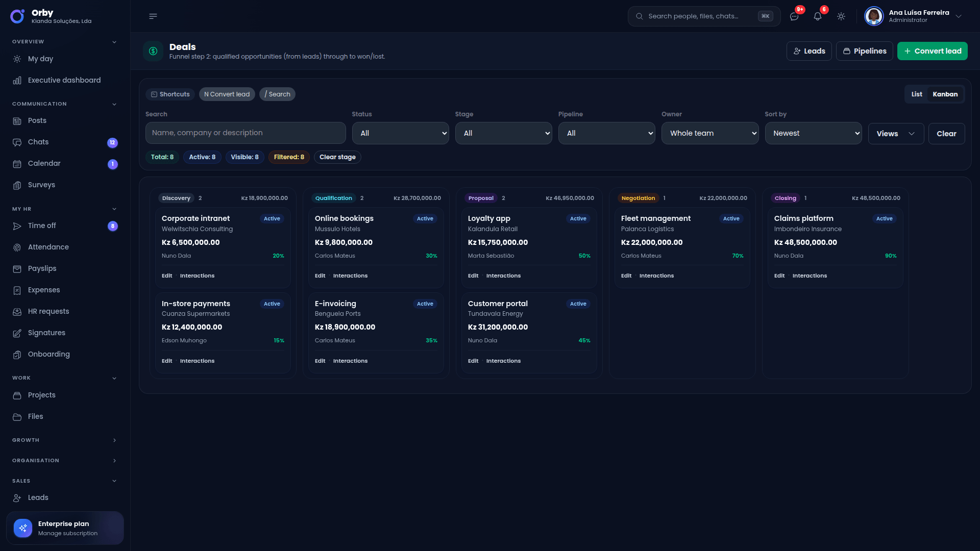
Task: Open Interactions for Claims platform deal
Action: (810, 275)
